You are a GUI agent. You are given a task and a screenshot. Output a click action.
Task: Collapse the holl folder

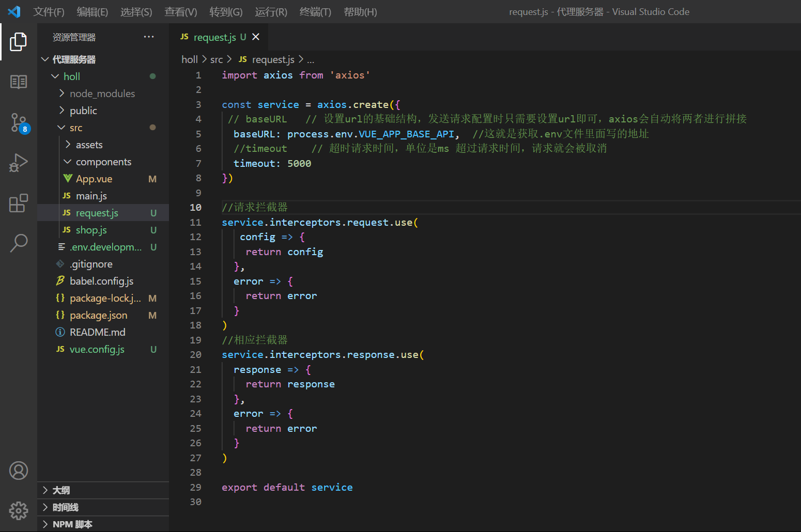[55, 76]
